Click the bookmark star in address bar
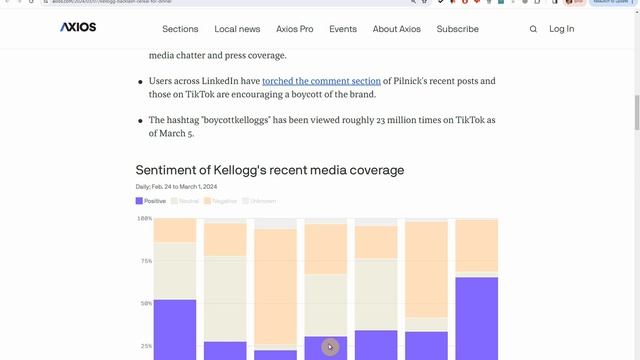 425,2
